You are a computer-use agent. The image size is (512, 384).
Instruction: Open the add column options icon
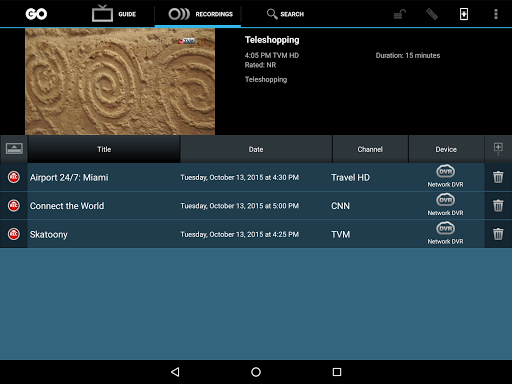coord(498,148)
